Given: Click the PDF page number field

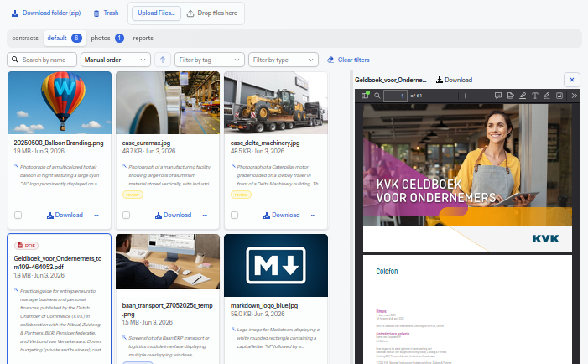Looking at the screenshot, I should pos(395,96).
